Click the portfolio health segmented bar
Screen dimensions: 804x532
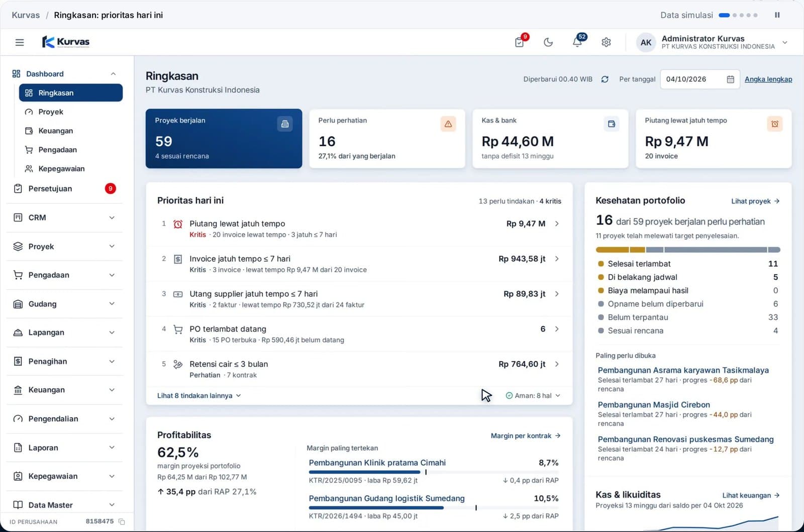coord(688,250)
